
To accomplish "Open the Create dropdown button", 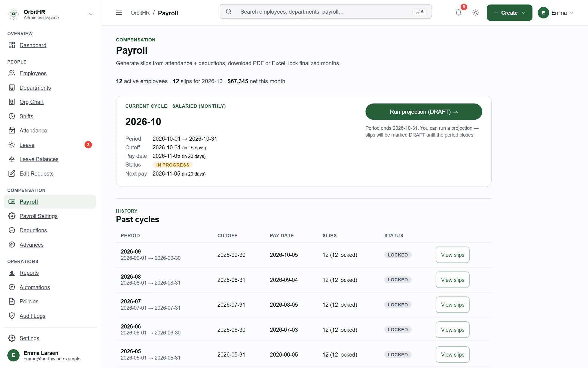I will tap(509, 13).
